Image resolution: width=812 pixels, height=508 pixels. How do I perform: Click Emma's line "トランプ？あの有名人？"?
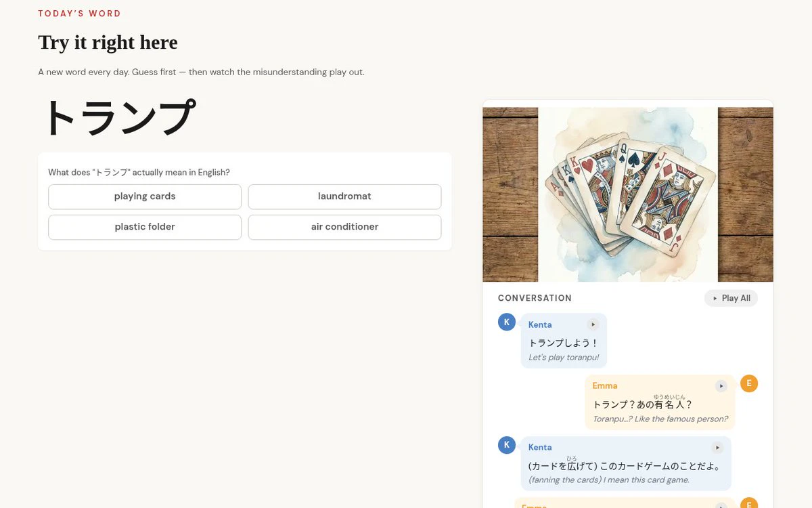tap(643, 404)
